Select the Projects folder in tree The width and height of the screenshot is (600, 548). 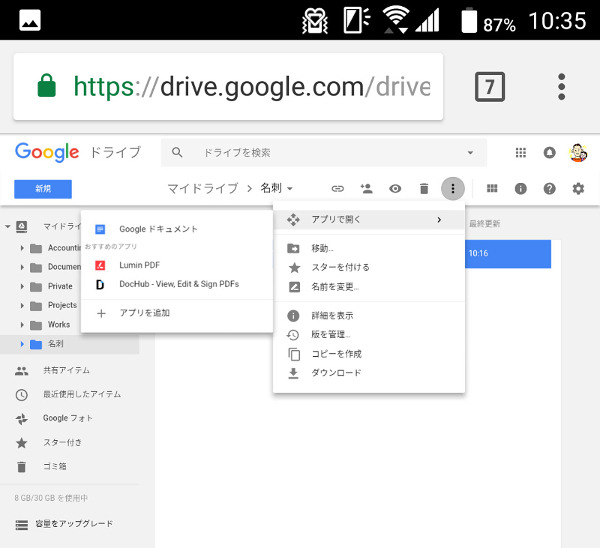click(62, 305)
